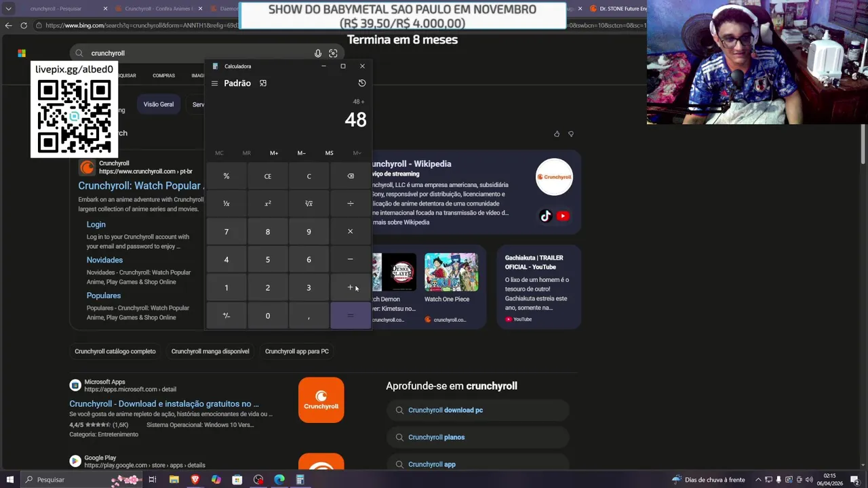This screenshot has width=868, height=488.
Task: Open File Explorer from taskbar
Action: 174,480
